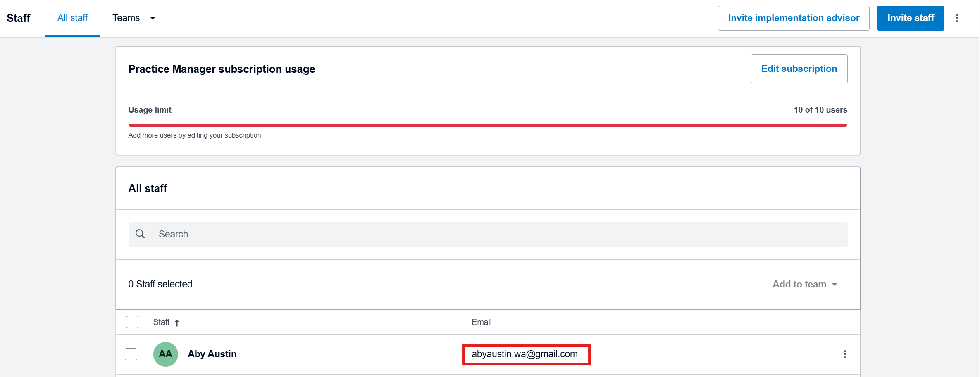
Task: Click the Email column header
Action: pyautogui.click(x=482, y=322)
